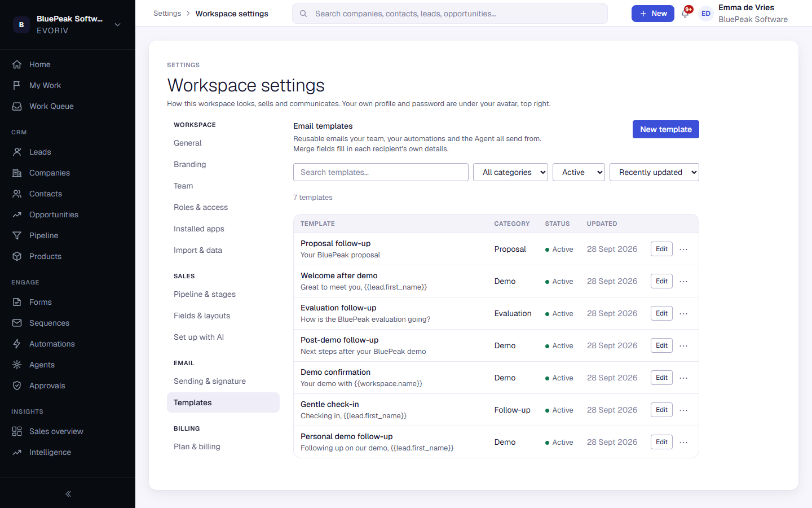Image resolution: width=812 pixels, height=508 pixels.
Task: Click the Settings breadcrumb link
Action: click(167, 14)
